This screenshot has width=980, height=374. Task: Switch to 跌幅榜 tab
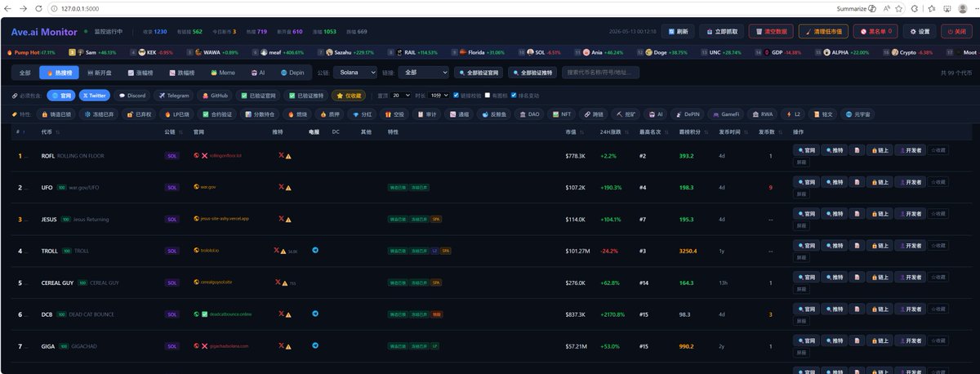tap(184, 72)
